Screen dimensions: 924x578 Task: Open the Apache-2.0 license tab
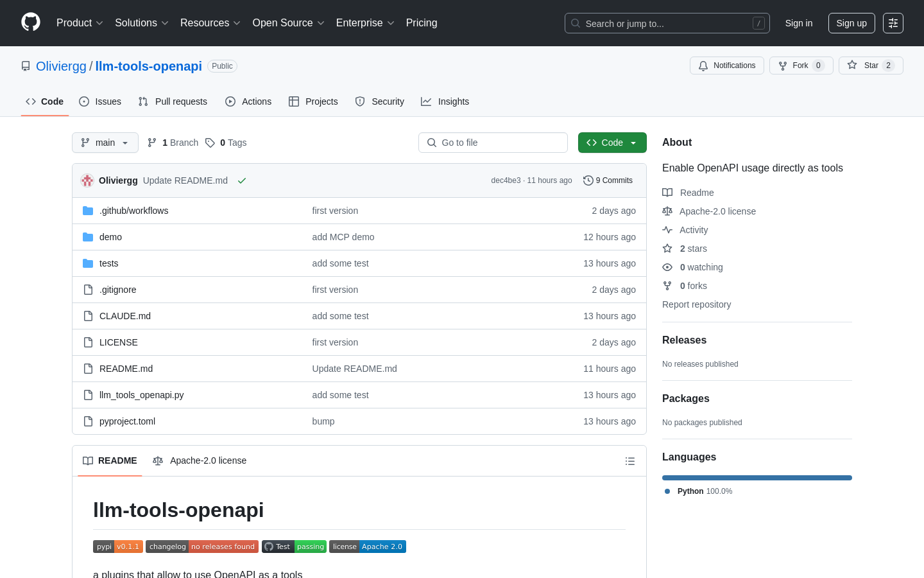[x=200, y=460]
